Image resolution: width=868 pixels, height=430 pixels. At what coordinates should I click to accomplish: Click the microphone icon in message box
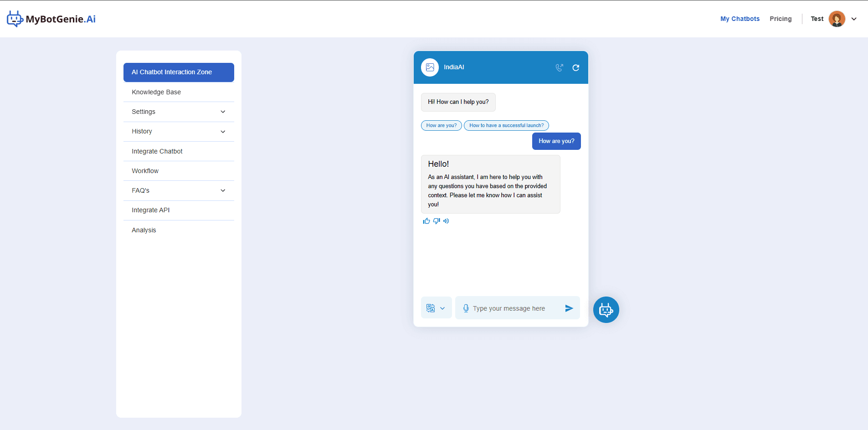click(466, 308)
